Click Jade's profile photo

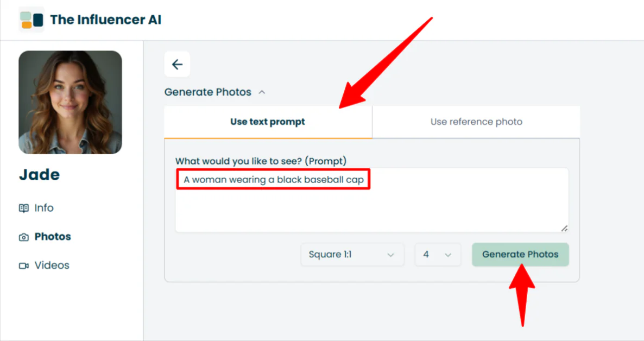coord(70,102)
